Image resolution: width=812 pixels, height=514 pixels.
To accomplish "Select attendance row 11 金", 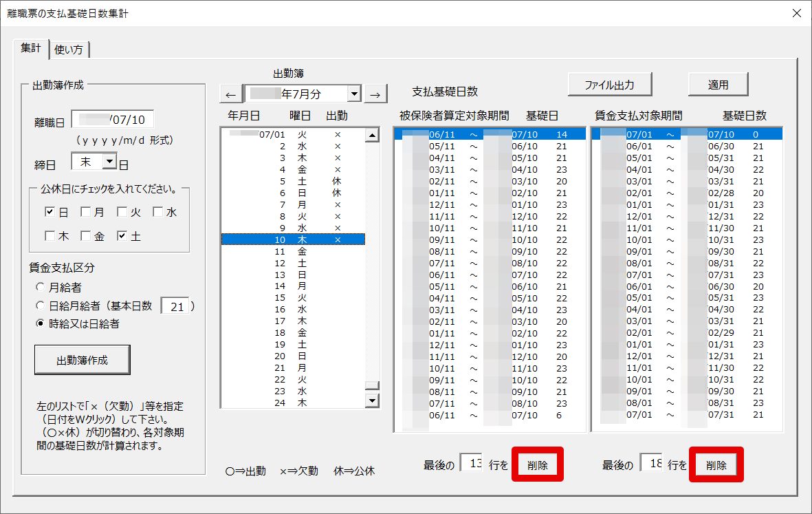I will 293,252.
